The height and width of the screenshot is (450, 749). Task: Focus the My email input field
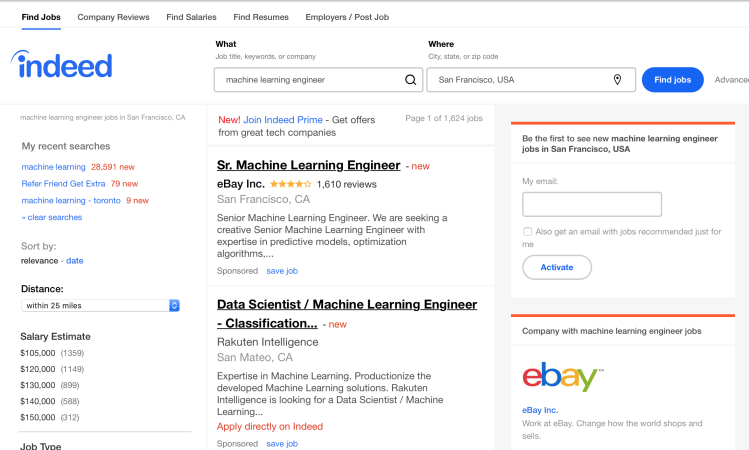[x=592, y=204]
